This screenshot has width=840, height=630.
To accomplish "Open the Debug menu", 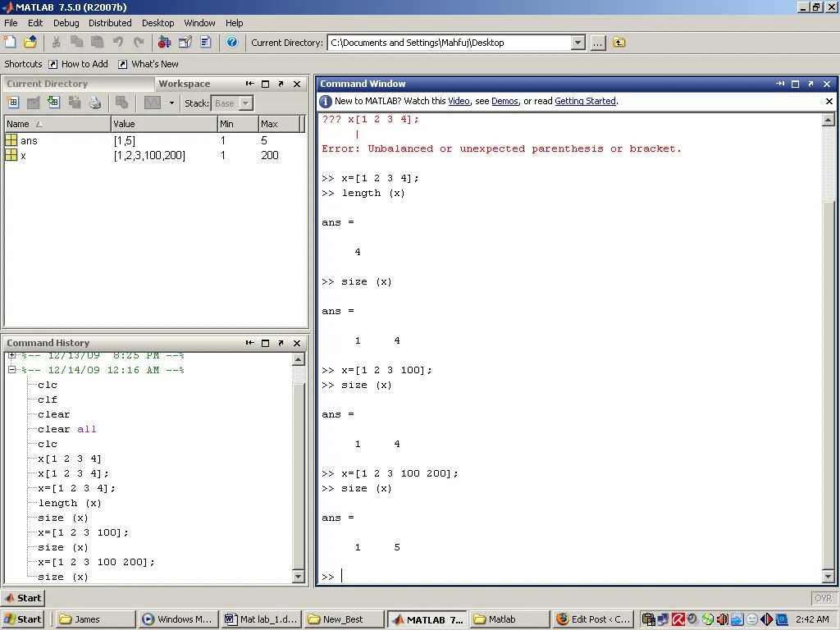I will [66, 23].
